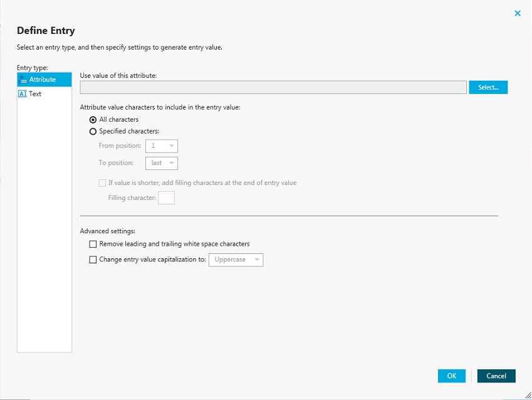Click the Cancel button

pyautogui.click(x=496, y=376)
